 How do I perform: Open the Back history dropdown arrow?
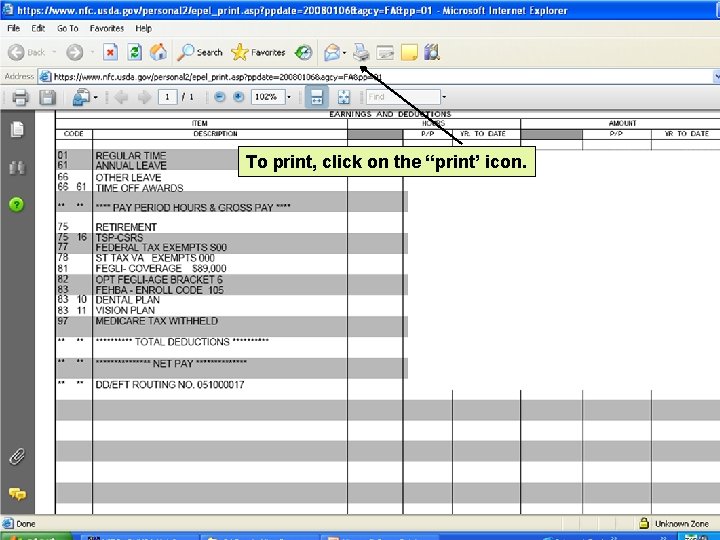click(x=54, y=52)
